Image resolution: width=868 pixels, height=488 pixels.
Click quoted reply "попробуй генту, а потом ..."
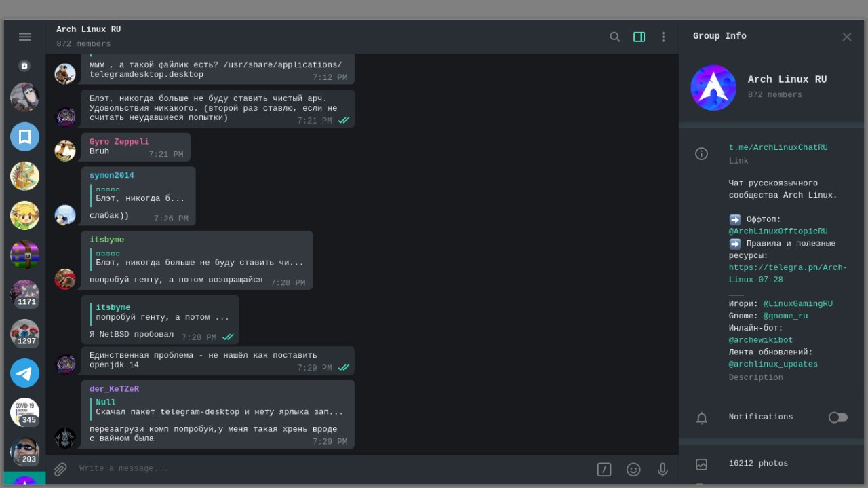161,313
